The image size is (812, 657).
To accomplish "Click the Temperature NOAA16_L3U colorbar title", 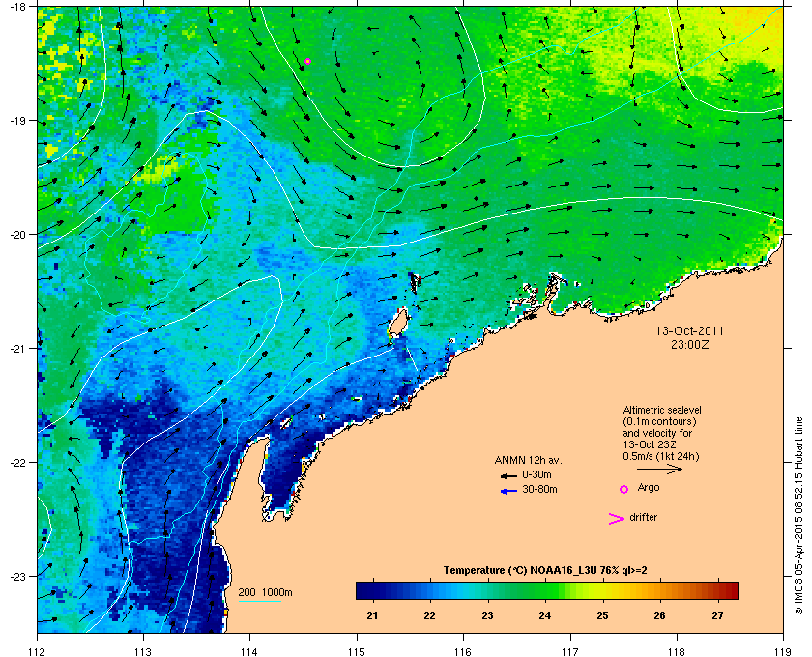I will coord(545,571).
